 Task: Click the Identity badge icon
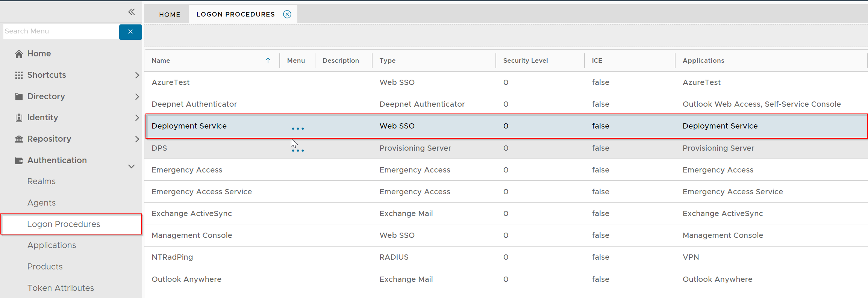pyautogui.click(x=19, y=118)
